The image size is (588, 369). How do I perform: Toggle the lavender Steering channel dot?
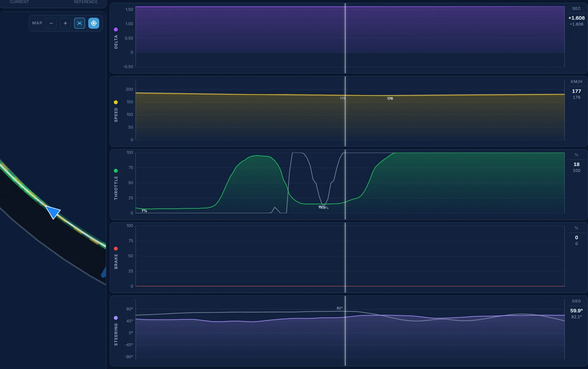(116, 318)
